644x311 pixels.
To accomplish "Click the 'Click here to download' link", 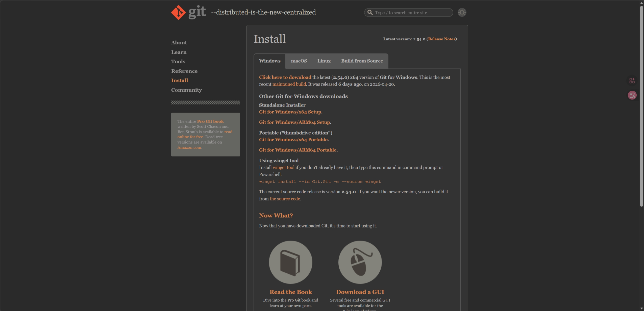I will [285, 77].
